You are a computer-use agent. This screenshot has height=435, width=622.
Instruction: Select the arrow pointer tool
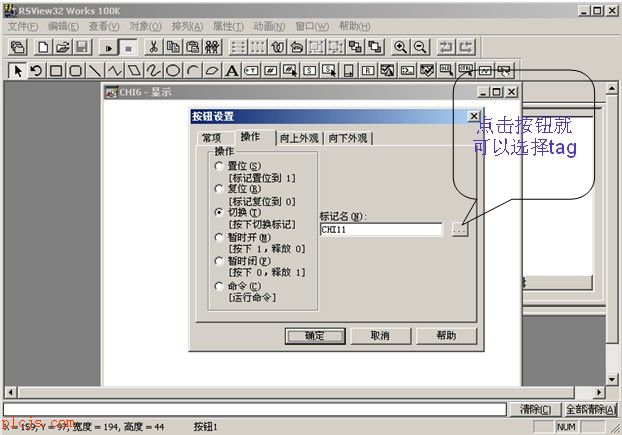click(x=18, y=71)
